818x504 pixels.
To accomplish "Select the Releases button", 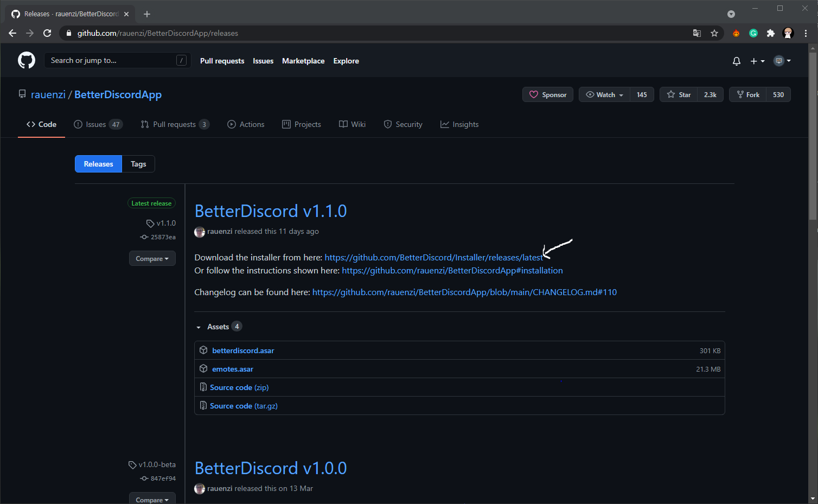I will (x=98, y=164).
